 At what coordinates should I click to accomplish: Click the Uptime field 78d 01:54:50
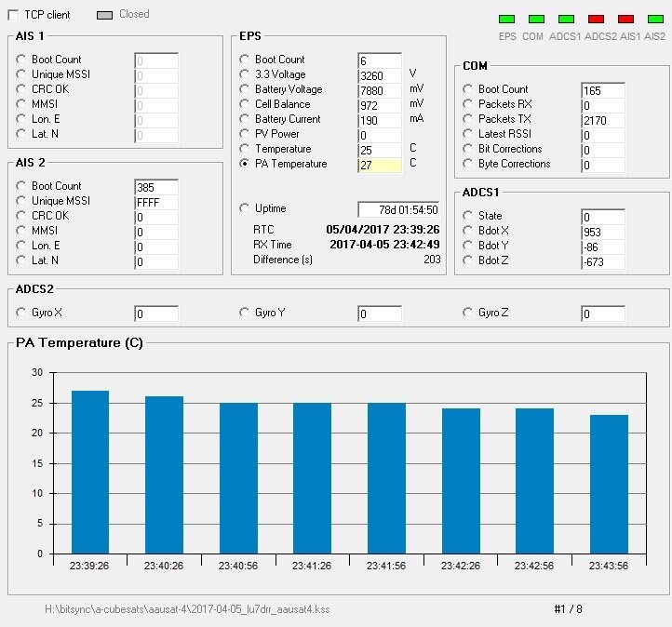pos(398,210)
